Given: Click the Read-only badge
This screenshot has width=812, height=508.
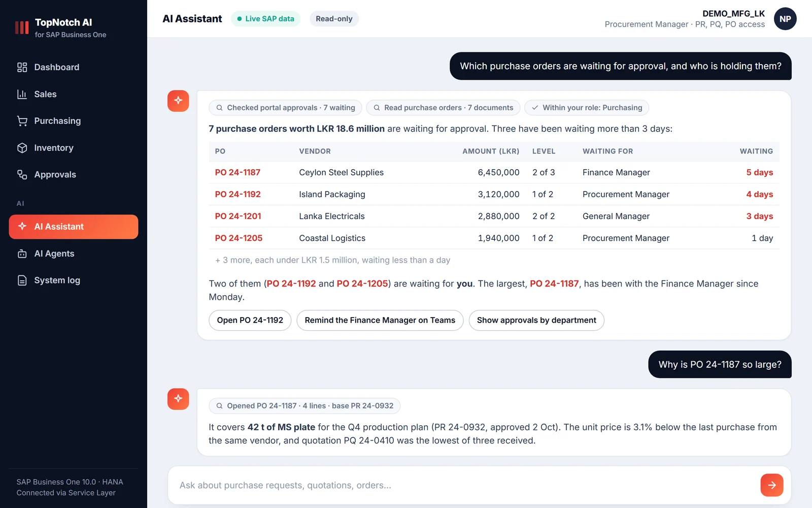Looking at the screenshot, I should (334, 19).
